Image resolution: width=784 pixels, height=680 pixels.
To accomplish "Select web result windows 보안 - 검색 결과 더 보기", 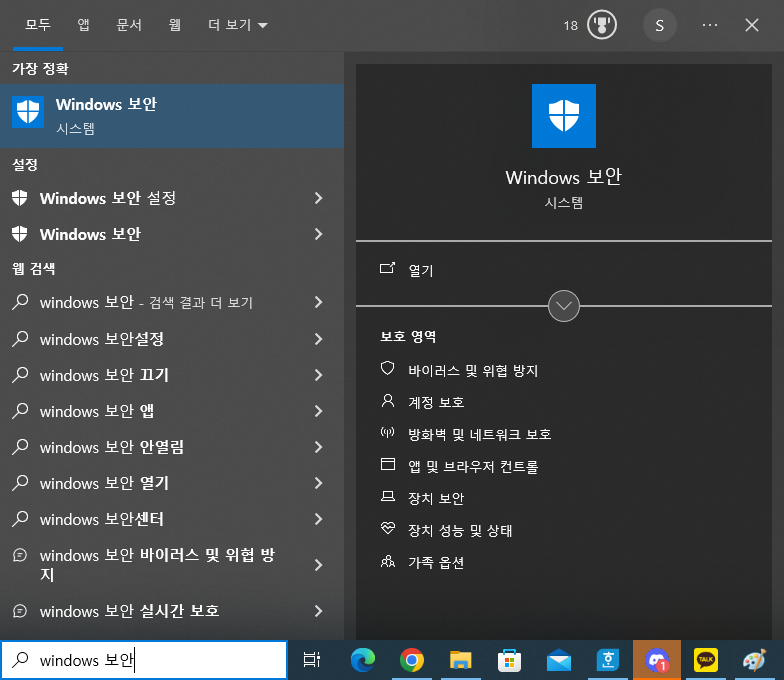I will tap(172, 302).
